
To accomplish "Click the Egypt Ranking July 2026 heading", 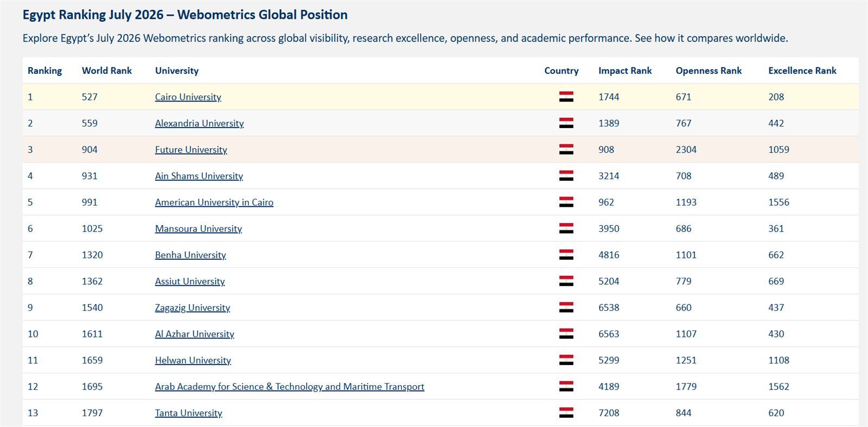I will point(185,15).
